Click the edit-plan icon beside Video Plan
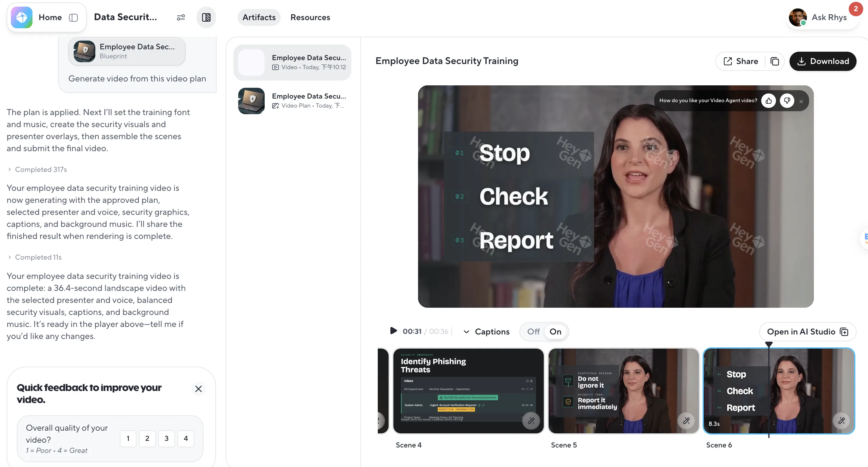The width and height of the screenshot is (868, 467). (275, 106)
